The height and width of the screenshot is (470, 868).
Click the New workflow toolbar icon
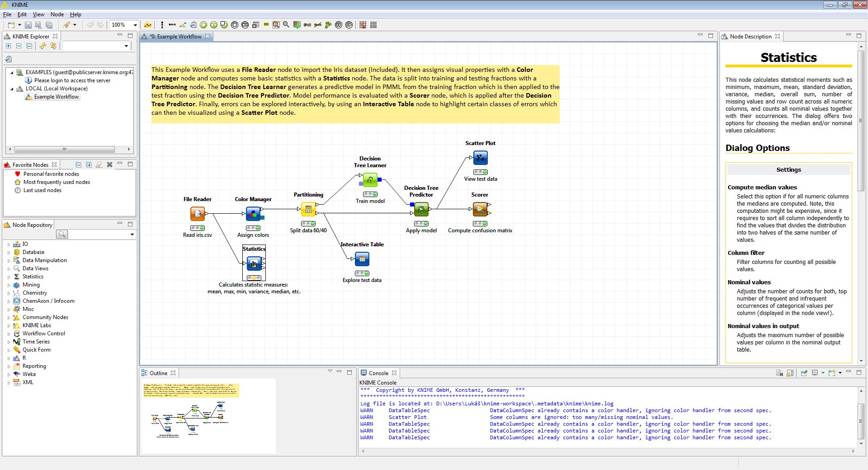pyautogui.click(x=11, y=25)
